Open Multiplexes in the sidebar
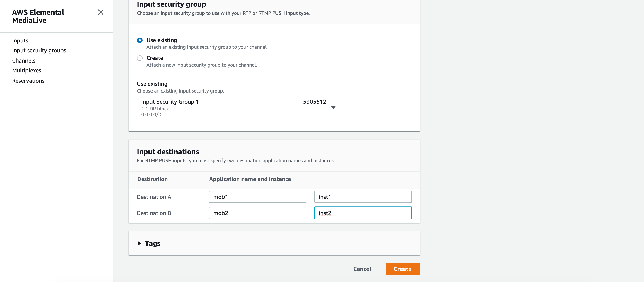644x282 pixels. pyautogui.click(x=27, y=70)
